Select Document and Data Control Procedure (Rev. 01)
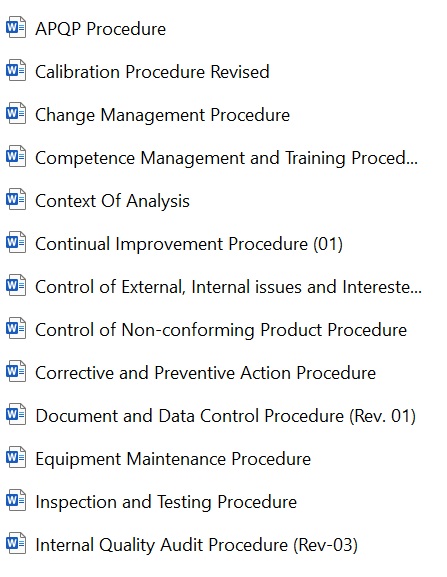Image resolution: width=447 pixels, height=577 pixels. click(226, 416)
